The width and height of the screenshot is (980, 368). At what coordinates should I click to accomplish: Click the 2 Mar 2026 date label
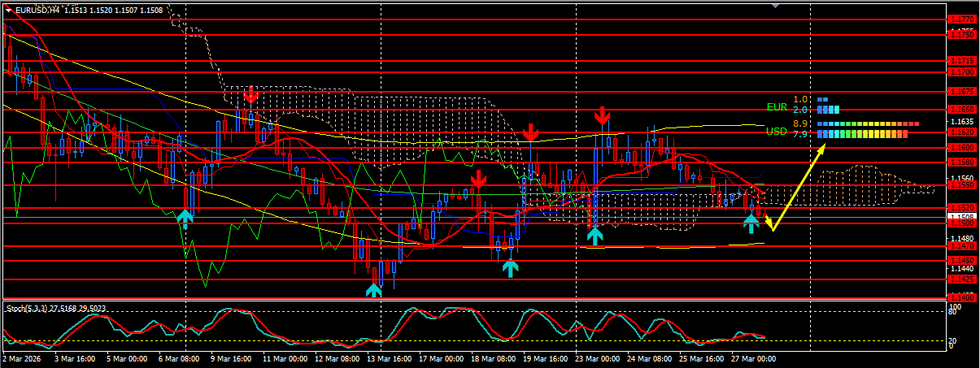coord(20,358)
